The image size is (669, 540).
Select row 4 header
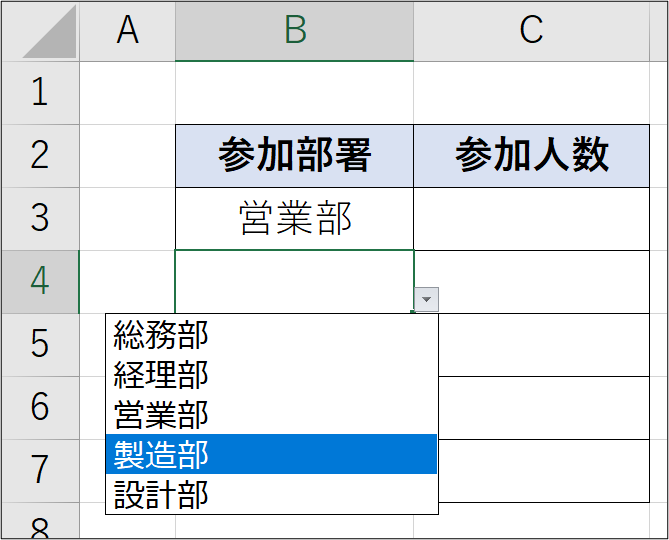(40, 282)
